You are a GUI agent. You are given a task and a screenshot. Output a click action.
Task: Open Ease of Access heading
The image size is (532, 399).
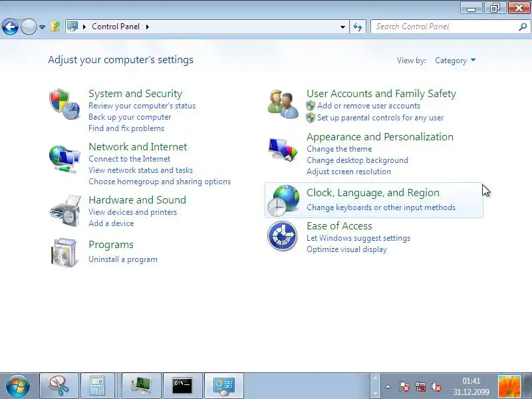[x=339, y=225]
